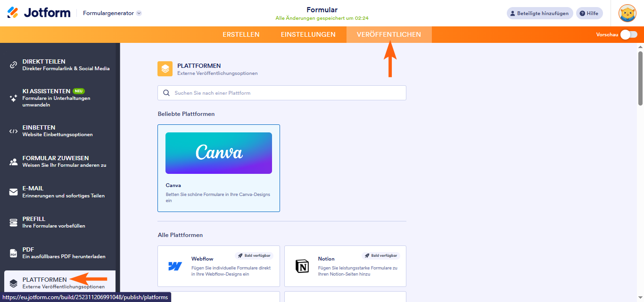Open the Webflow platform card
The width and height of the screenshot is (644, 302).
pyautogui.click(x=219, y=266)
